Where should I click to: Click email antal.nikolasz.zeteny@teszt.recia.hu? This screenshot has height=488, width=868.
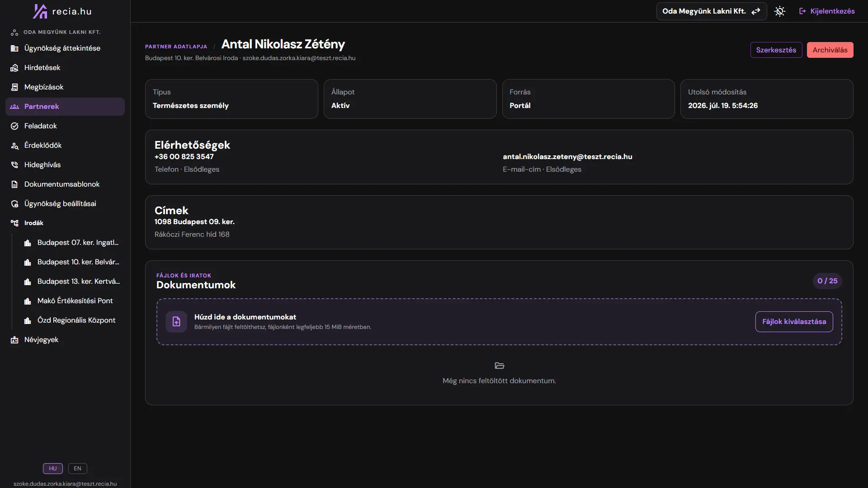pyautogui.click(x=567, y=157)
